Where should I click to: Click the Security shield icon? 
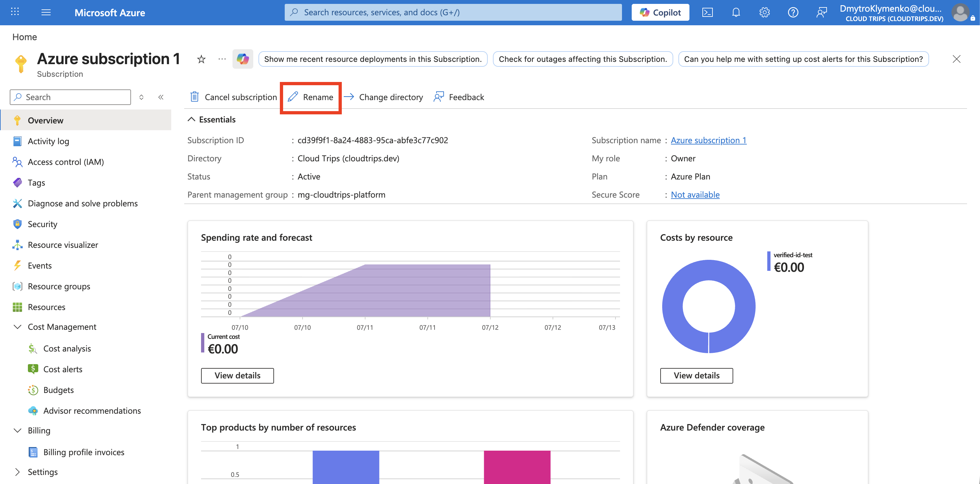(x=17, y=224)
